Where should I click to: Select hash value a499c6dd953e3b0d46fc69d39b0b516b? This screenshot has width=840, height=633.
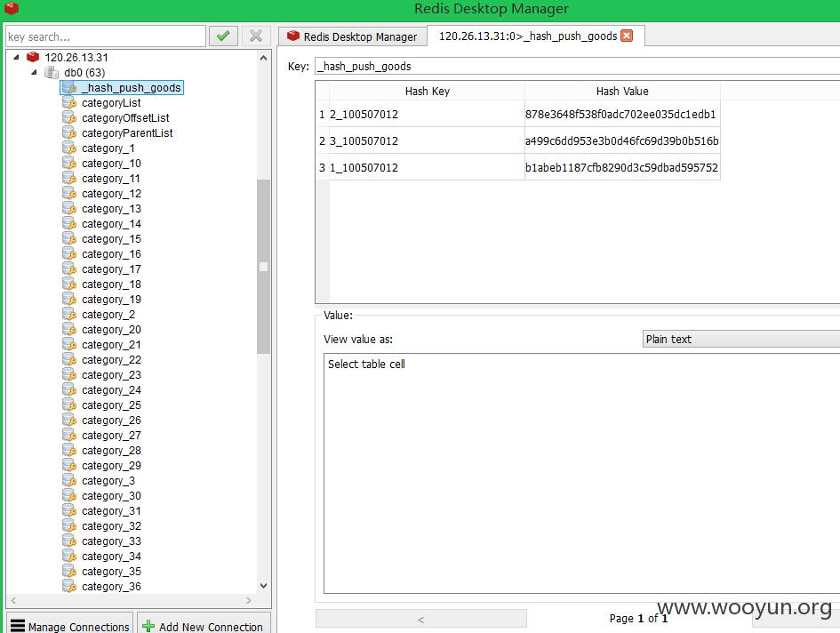pyautogui.click(x=622, y=140)
